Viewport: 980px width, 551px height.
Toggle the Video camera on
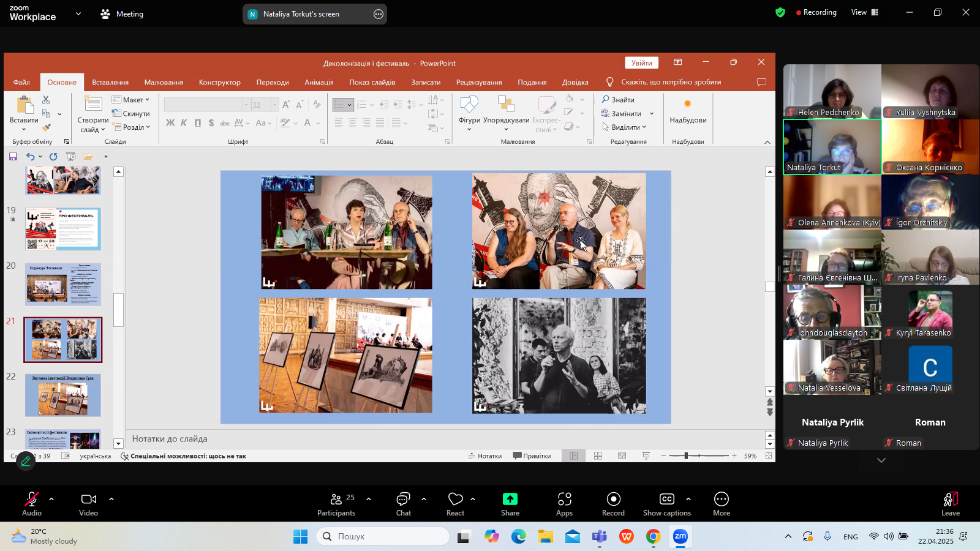tap(89, 500)
